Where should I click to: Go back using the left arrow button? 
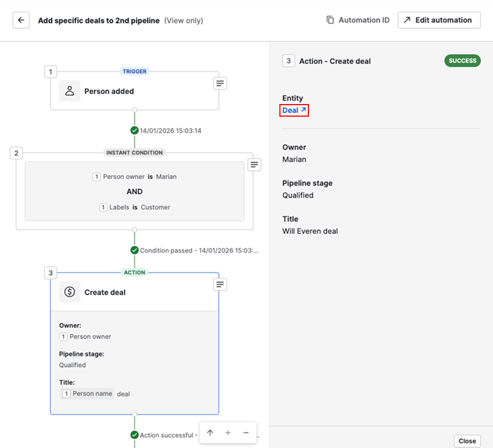pyautogui.click(x=21, y=20)
